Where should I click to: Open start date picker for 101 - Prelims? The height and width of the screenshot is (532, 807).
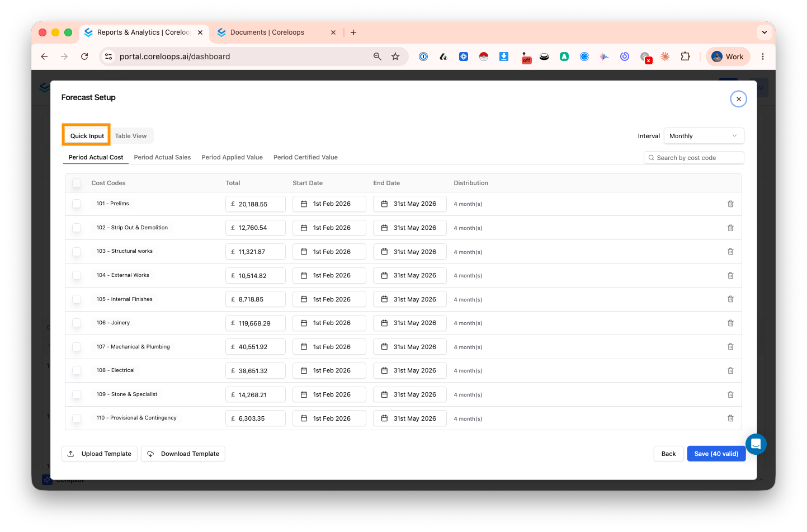point(329,204)
